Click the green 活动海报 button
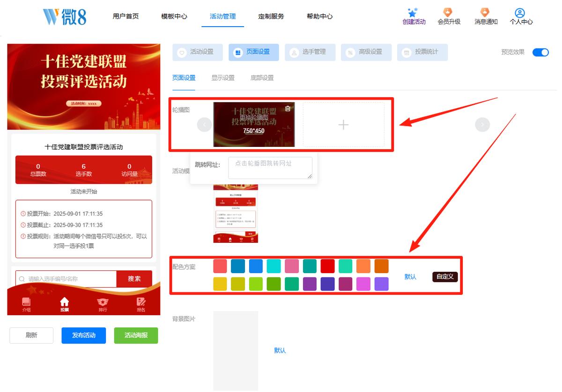Image resolution: width=562 pixels, height=392 pixels. (136, 335)
